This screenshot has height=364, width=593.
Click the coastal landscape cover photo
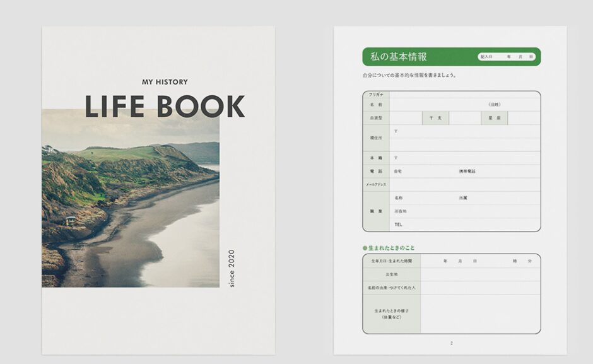[131, 199]
